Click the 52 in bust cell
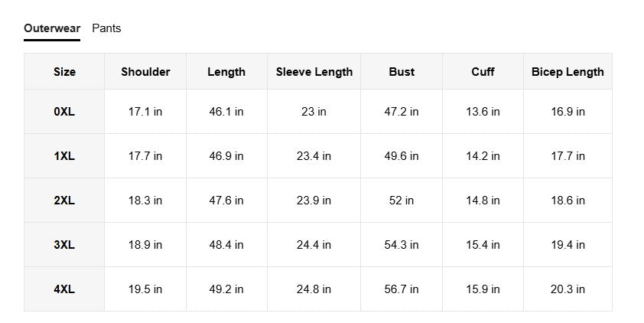Screen dimensions: 644x323 [402, 201]
